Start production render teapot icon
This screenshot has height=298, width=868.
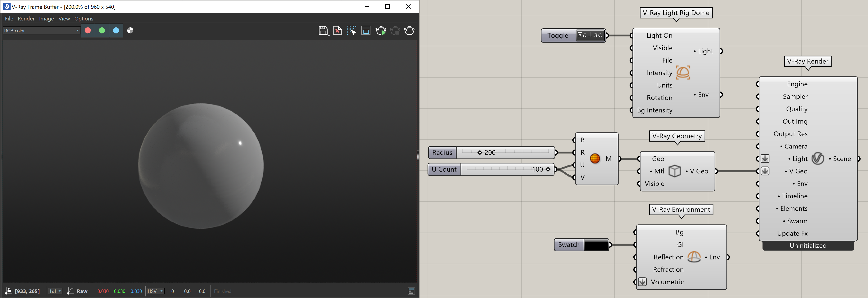[x=409, y=31]
